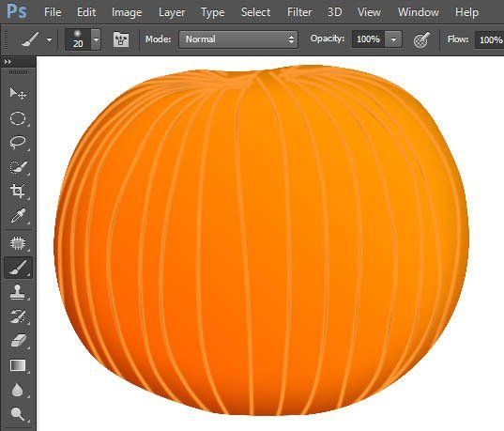Select the Gradient tool

click(x=18, y=365)
